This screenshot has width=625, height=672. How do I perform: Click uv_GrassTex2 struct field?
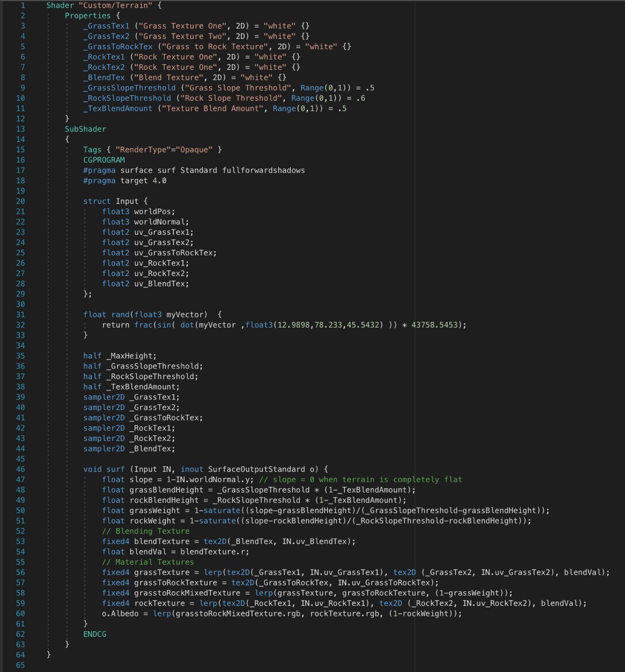click(147, 243)
